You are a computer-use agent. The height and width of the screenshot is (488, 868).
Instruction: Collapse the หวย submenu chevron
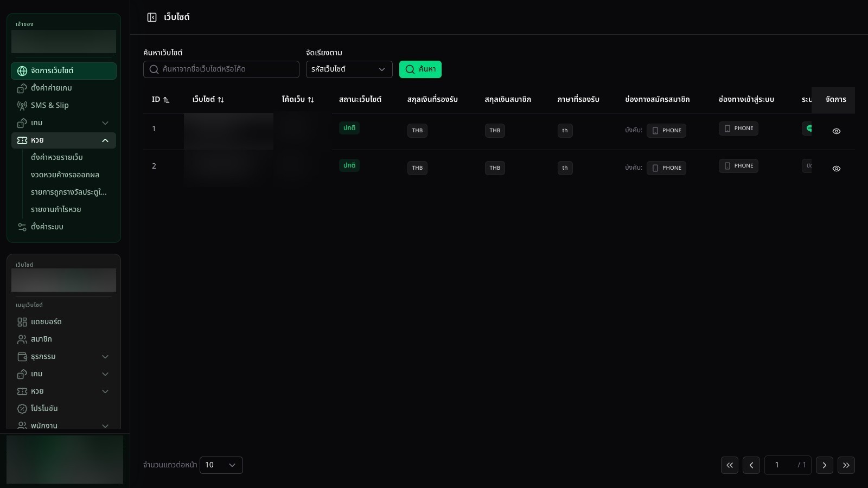click(105, 140)
